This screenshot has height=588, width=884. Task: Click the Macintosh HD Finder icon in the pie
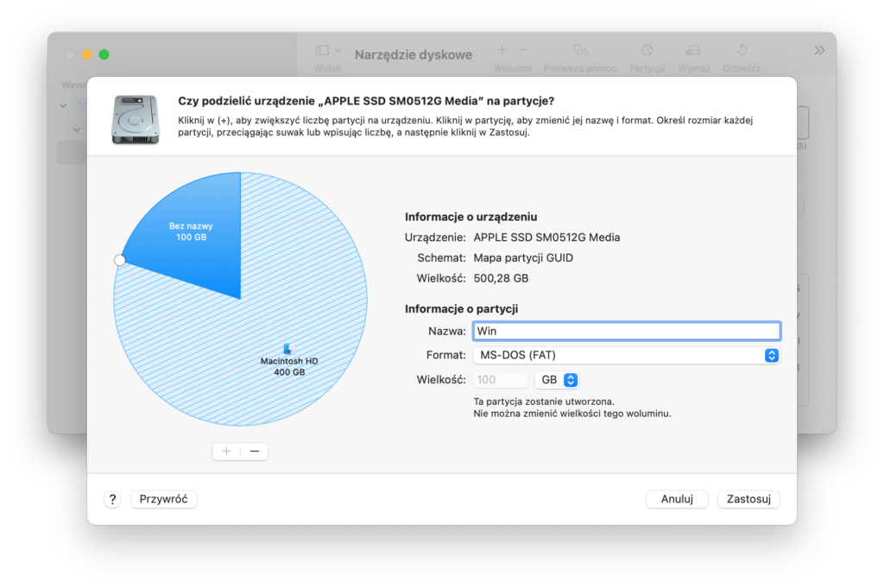[x=288, y=349]
